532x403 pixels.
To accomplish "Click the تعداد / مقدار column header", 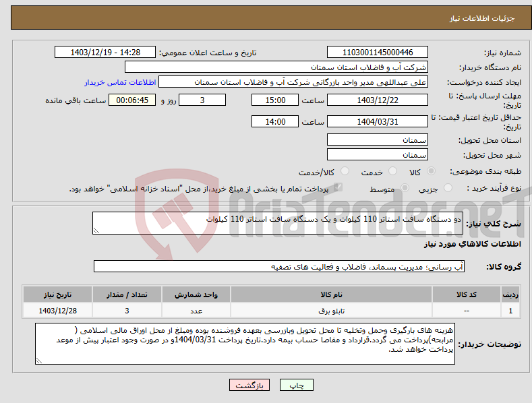I will (x=127, y=294).
